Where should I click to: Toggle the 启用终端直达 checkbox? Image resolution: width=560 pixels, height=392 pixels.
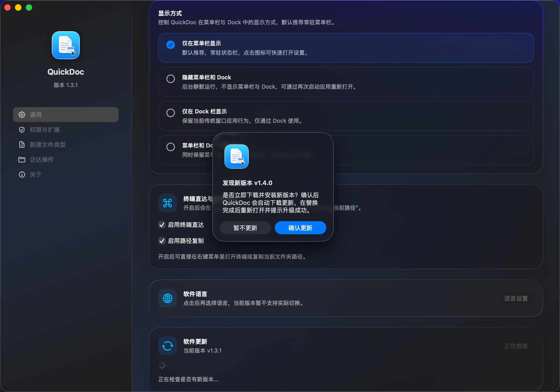click(x=162, y=225)
